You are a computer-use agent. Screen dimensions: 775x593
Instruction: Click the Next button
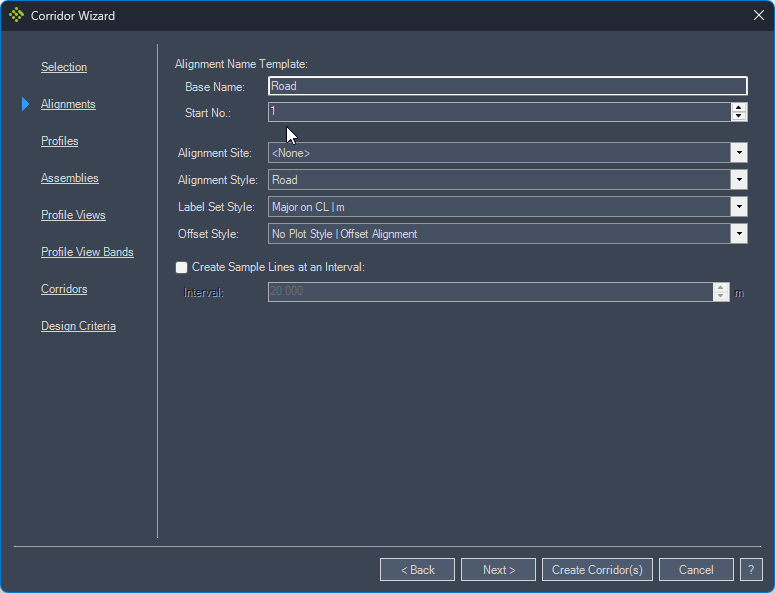click(x=498, y=570)
